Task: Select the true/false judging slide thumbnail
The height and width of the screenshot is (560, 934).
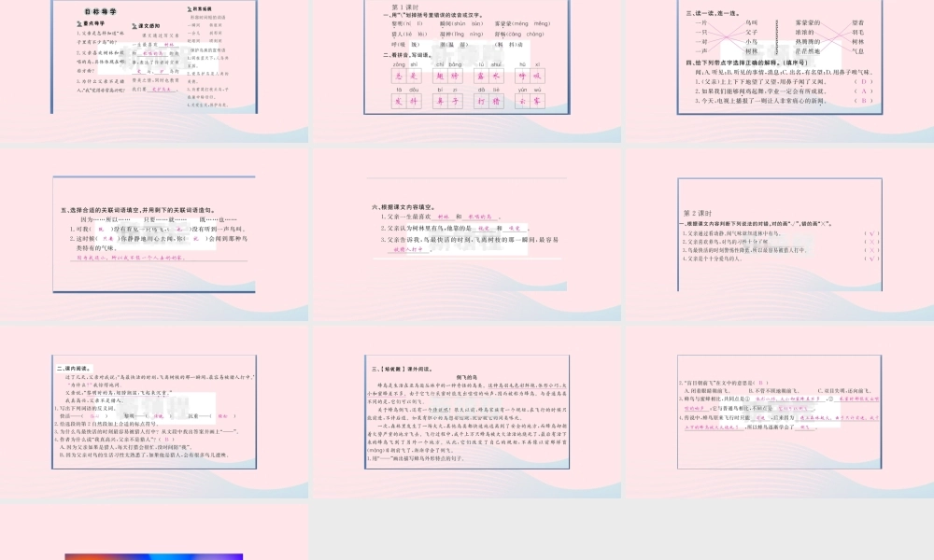Action: 780,234
